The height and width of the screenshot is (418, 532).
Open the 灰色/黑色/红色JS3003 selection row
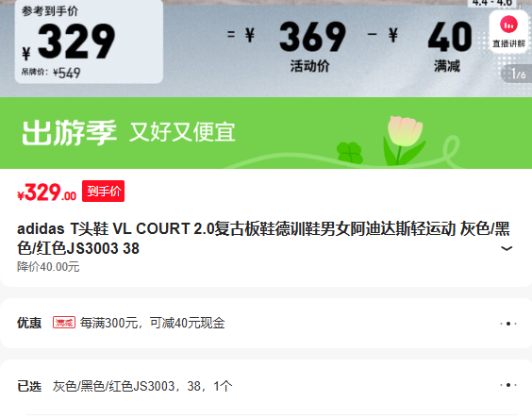point(266,386)
